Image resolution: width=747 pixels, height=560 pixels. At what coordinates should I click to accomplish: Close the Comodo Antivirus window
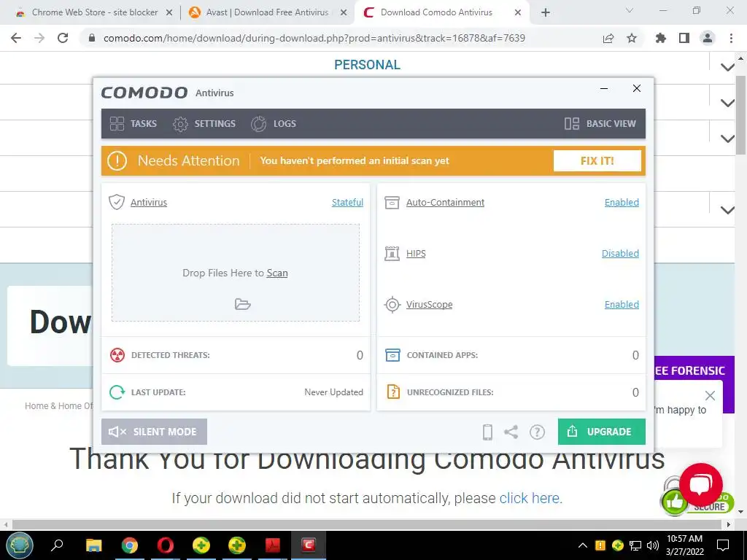point(636,88)
